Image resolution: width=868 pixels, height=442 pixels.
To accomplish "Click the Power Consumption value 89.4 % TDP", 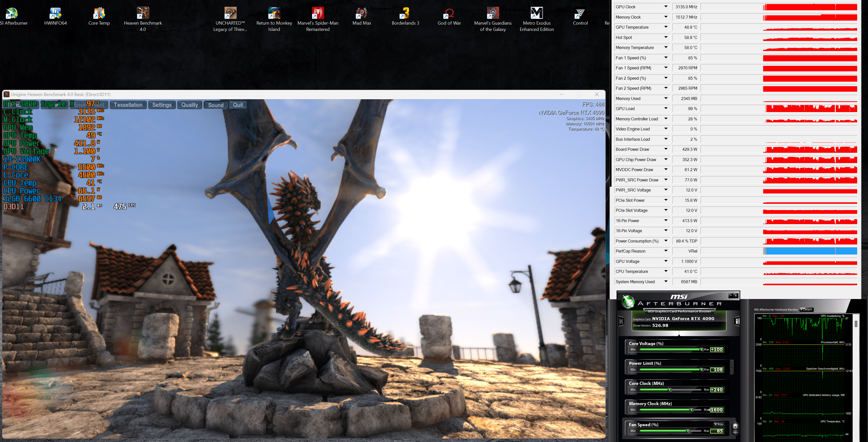I will click(x=685, y=241).
